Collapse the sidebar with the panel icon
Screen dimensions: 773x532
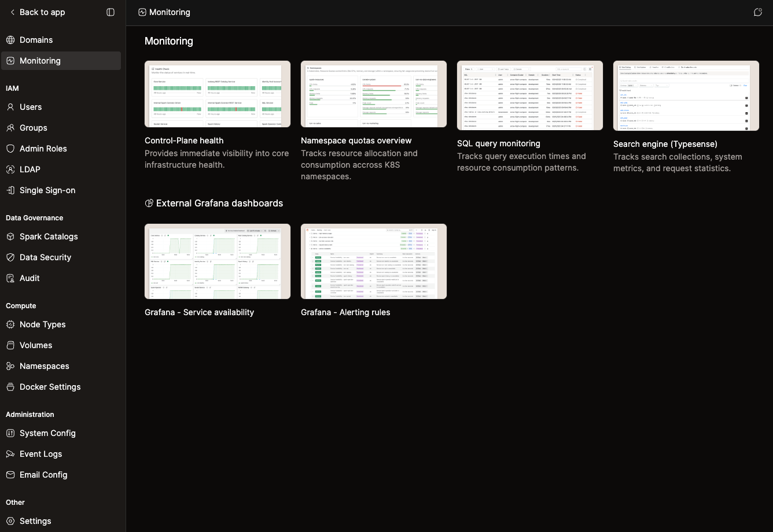(x=111, y=12)
